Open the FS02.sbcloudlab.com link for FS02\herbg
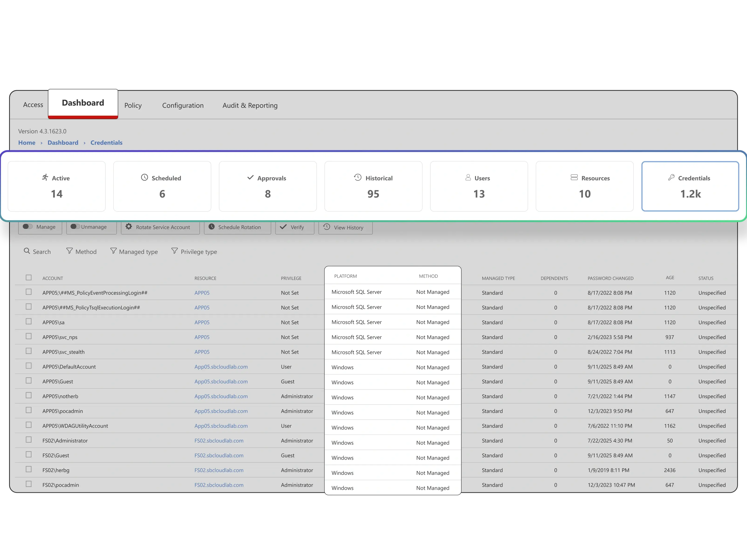Screen dimensions: 747x560 (219, 470)
